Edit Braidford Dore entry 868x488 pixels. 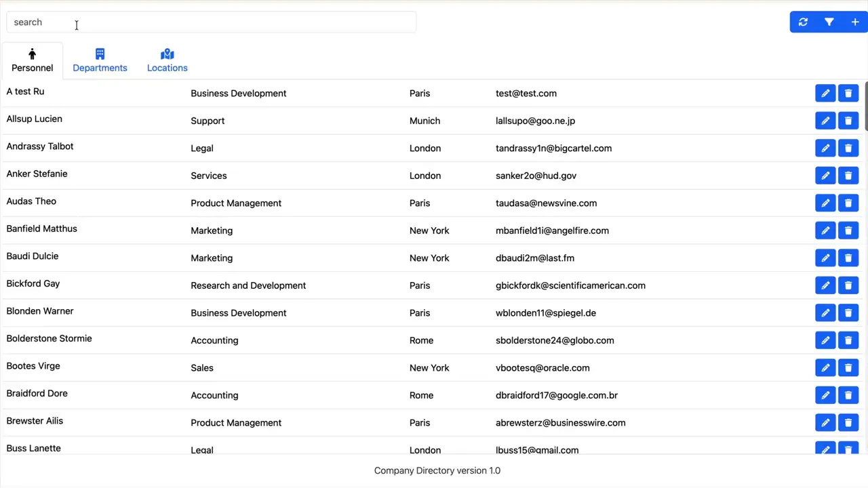pyautogui.click(x=825, y=395)
